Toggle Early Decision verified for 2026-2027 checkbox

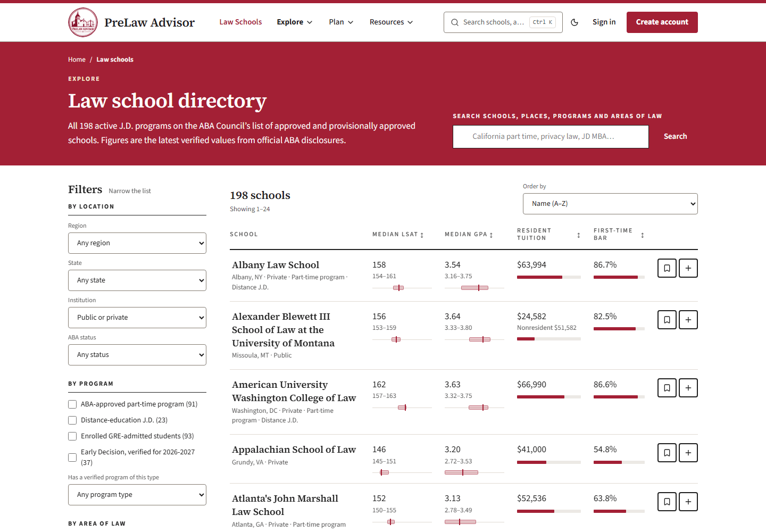tap(72, 458)
